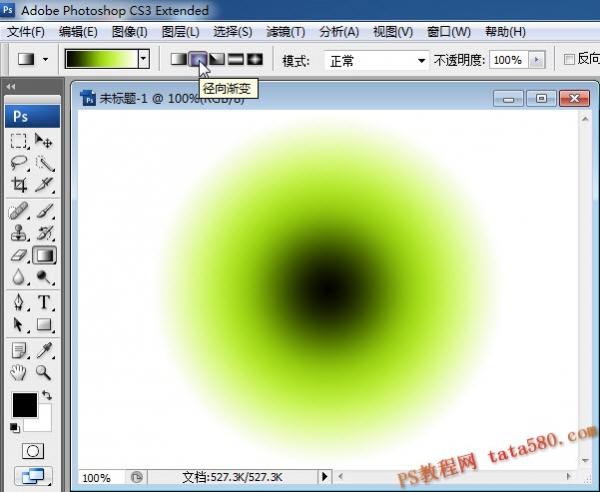Open the 选择(S) menu

pyautogui.click(x=233, y=32)
